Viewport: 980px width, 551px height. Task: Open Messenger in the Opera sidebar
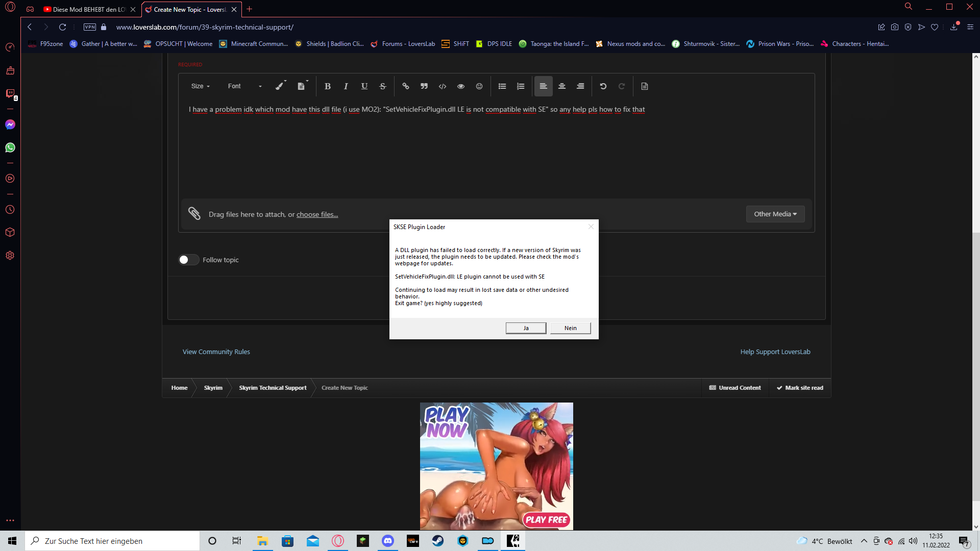coord(10,124)
